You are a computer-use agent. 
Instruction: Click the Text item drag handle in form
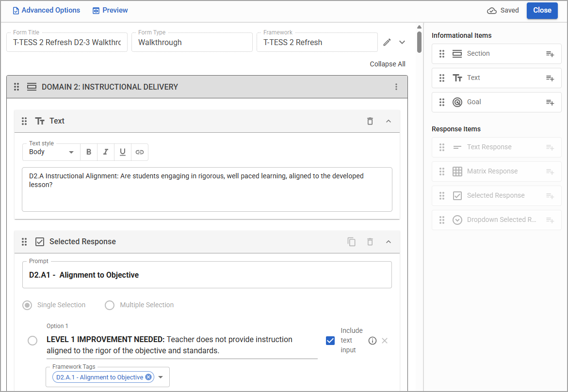point(24,121)
